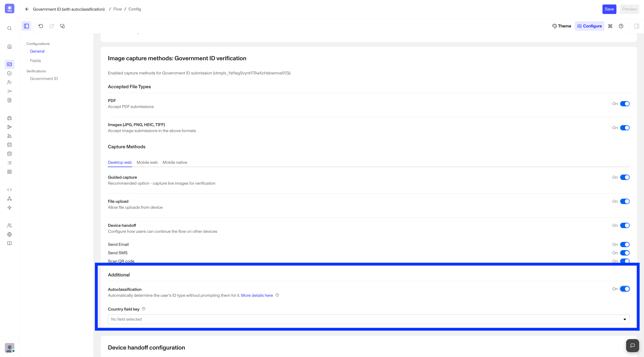Toggle the right panel layout icon
Viewport: 644px width, 357px height.
637,26
